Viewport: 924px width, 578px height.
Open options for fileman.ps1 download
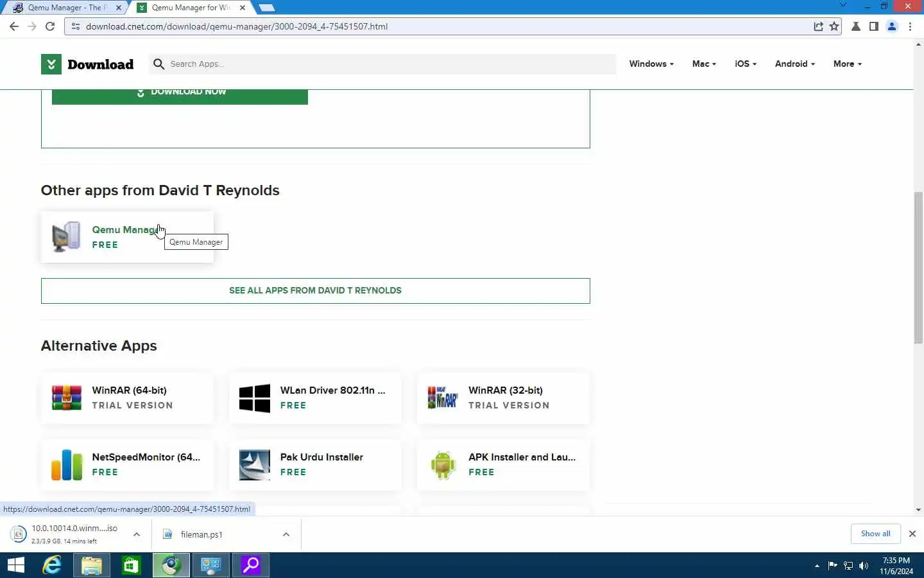click(286, 534)
